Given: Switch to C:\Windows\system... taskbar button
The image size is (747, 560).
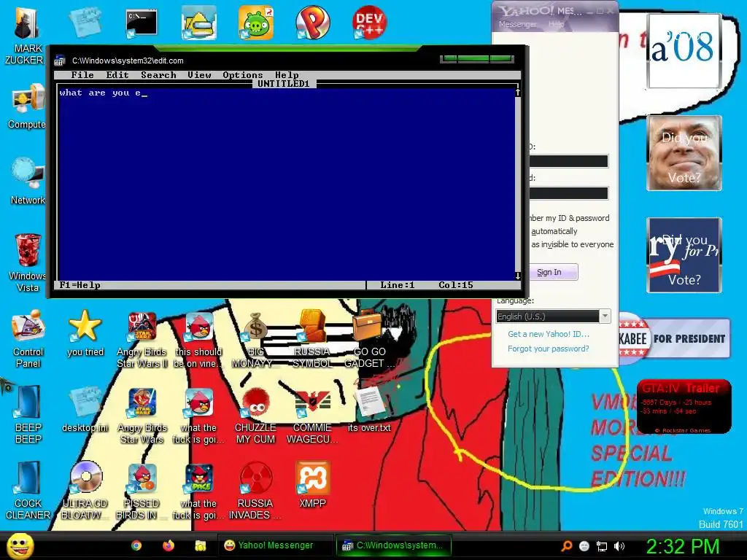Looking at the screenshot, I should [x=393, y=545].
